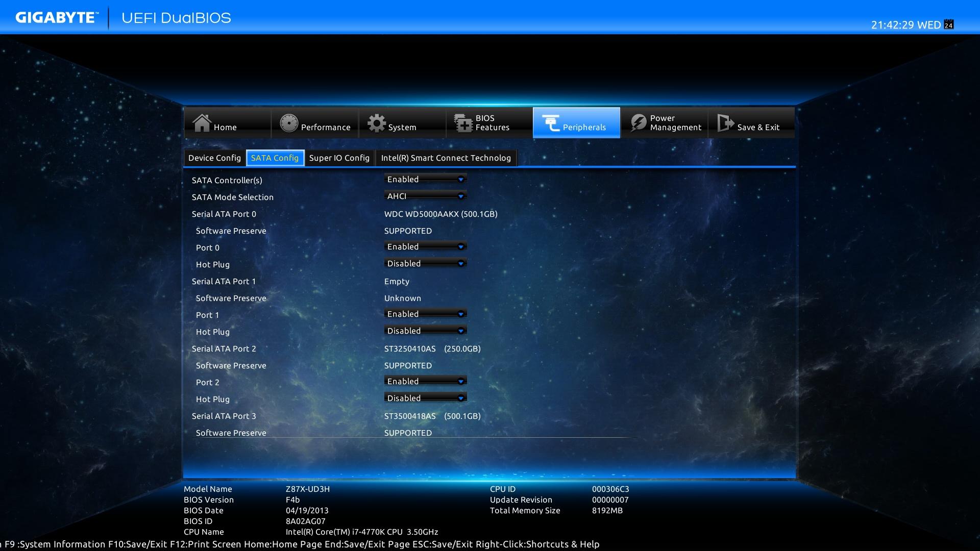Open Hot Plug dropdown under Port 2

425,398
